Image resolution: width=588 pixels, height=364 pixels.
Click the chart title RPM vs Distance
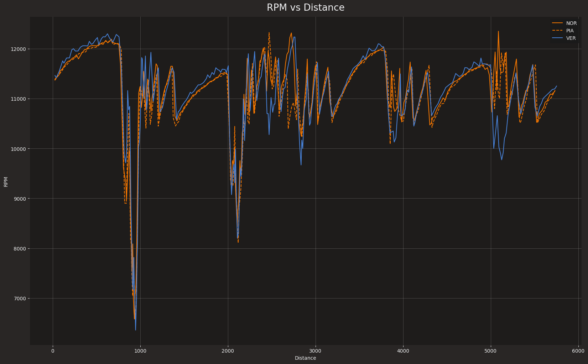305,8
